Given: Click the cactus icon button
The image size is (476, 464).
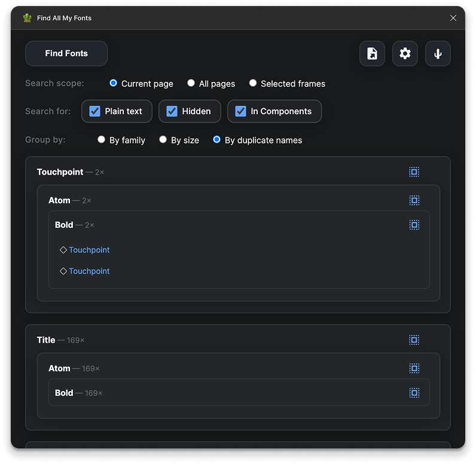Looking at the screenshot, I should [x=438, y=54].
